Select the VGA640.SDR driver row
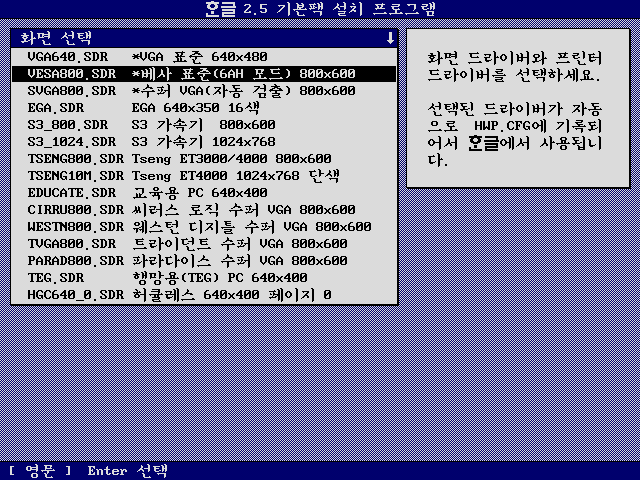The image size is (640, 480). coord(204,57)
